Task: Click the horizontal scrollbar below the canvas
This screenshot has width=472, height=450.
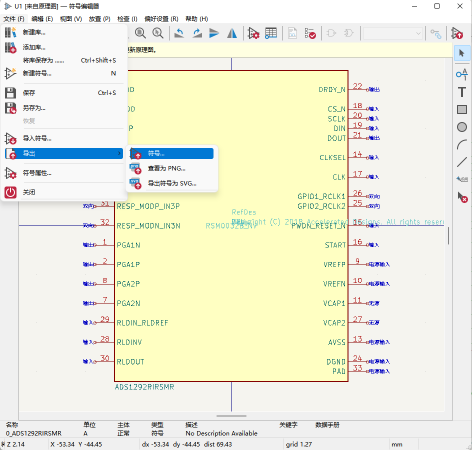Action: point(231,416)
